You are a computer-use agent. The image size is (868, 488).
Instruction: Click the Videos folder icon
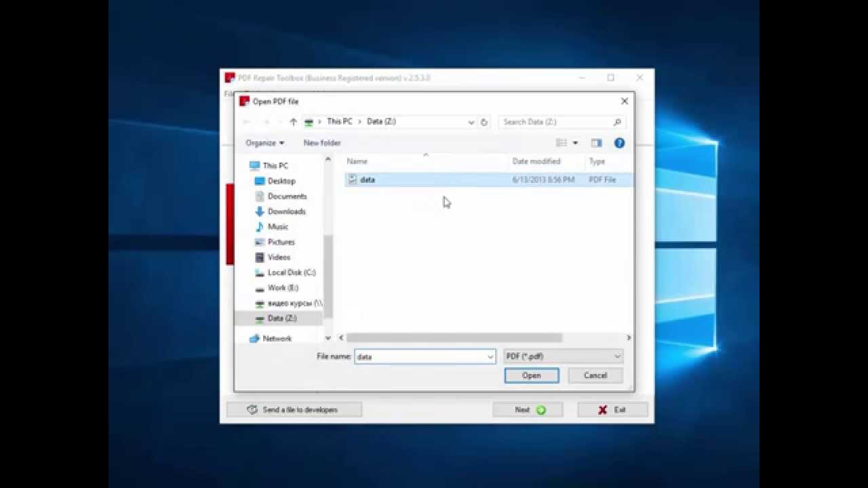tap(259, 257)
